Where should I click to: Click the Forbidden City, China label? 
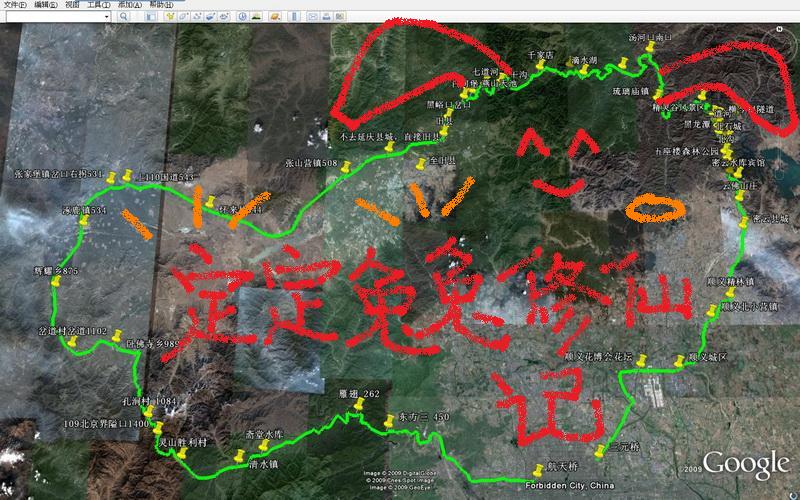pyautogui.click(x=570, y=486)
